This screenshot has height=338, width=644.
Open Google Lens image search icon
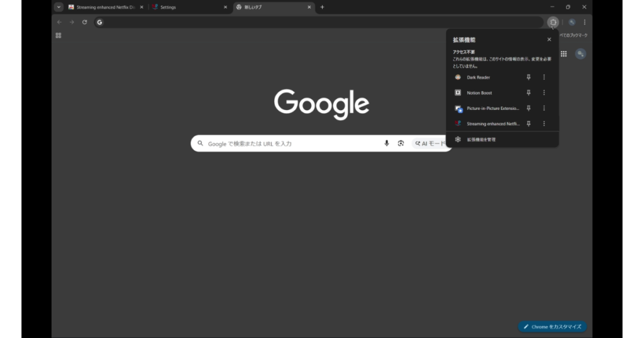coord(401,143)
